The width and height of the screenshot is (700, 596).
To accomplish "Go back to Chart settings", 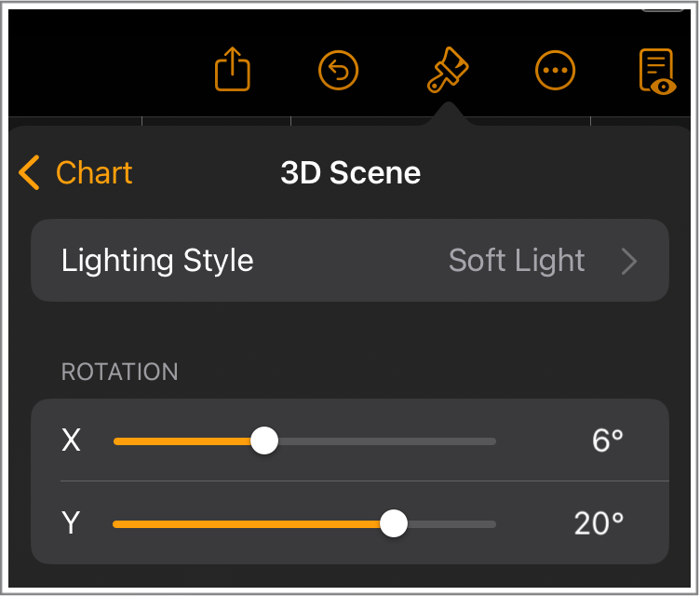I will pyautogui.click(x=93, y=173).
